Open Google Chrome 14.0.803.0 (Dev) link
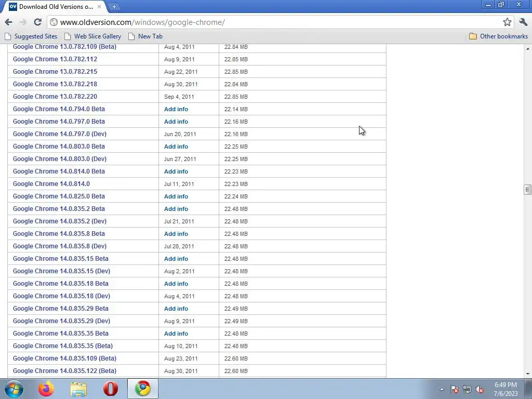 click(x=60, y=159)
